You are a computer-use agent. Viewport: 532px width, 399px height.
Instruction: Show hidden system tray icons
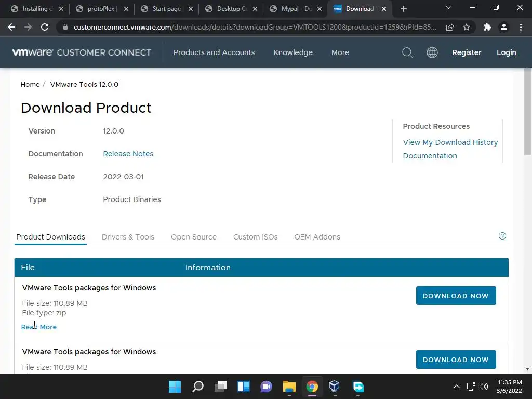tap(457, 387)
